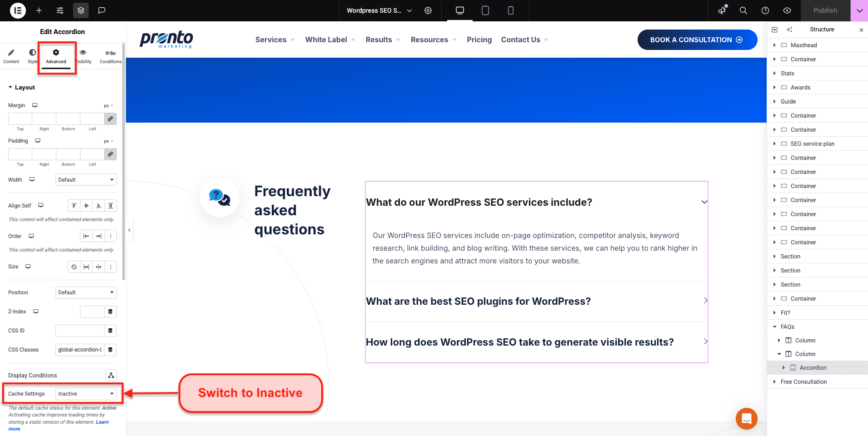Open the Position dropdown
This screenshot has height=436, width=868.
click(x=86, y=292)
